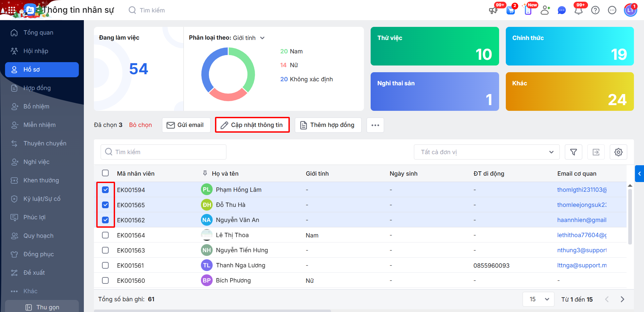The height and width of the screenshot is (312, 644).
Task: Click the employee table search field
Action: point(164,152)
